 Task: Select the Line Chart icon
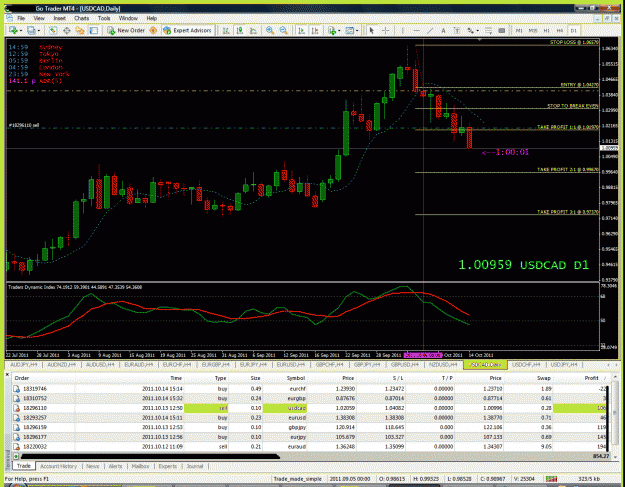253,30
